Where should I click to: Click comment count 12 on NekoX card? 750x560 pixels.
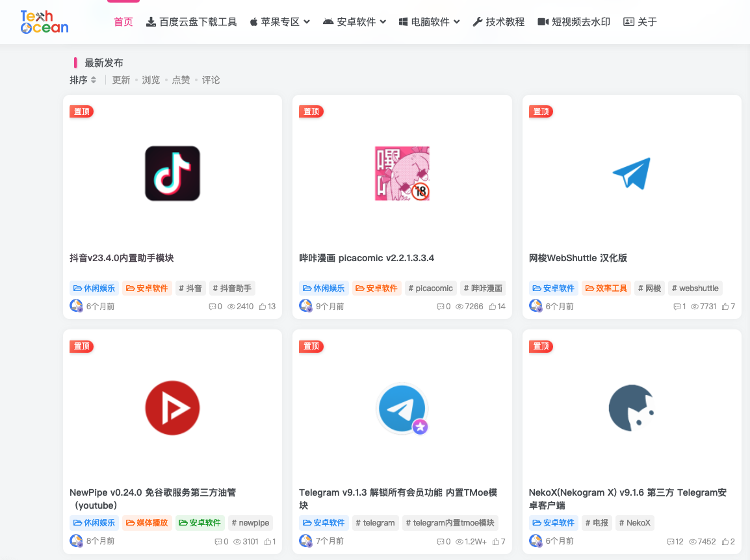[675, 541]
